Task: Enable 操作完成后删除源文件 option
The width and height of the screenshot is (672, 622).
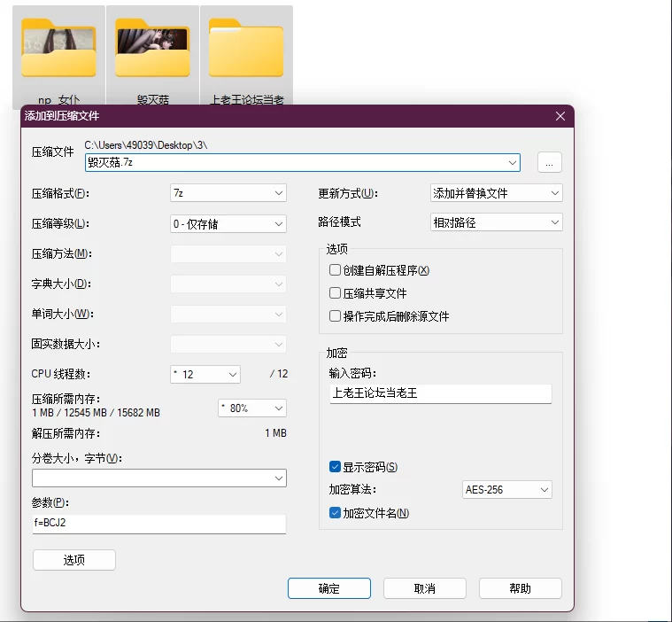Action: [335, 316]
